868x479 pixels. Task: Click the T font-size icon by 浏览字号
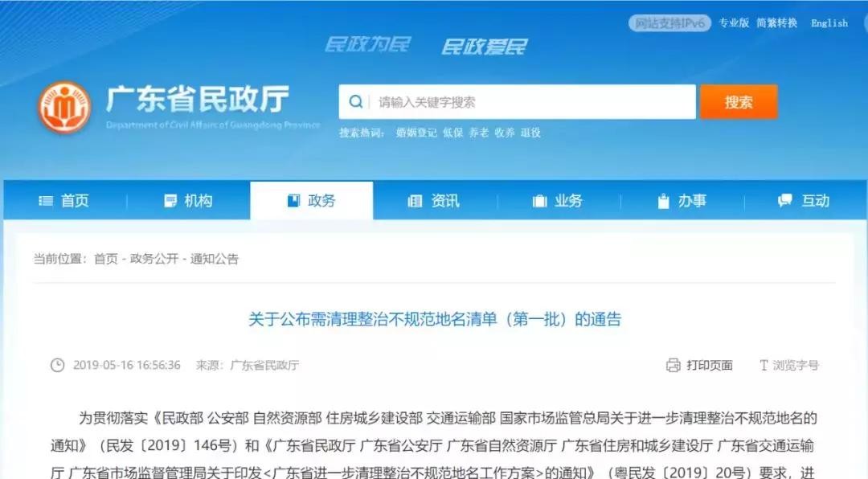point(764,366)
